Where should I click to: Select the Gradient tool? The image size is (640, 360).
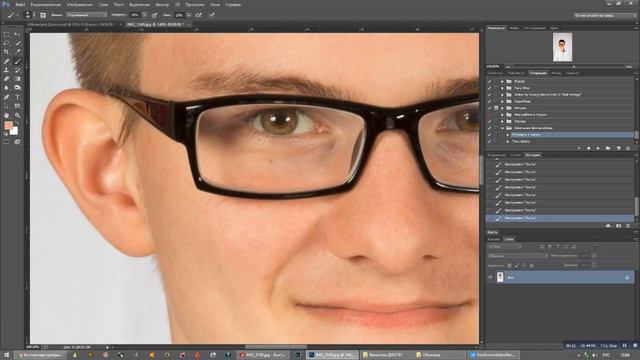point(17,79)
